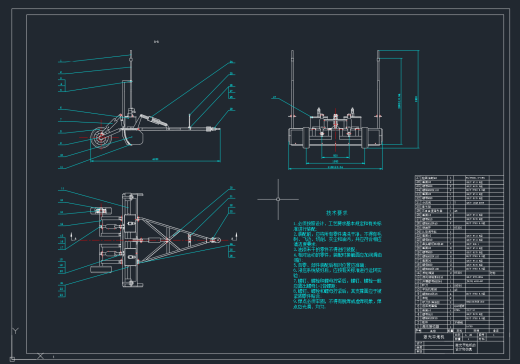Screen dimensions: 520x364
Task: Pick the tall height dimension line beside the front view
Action: tap(418, 99)
